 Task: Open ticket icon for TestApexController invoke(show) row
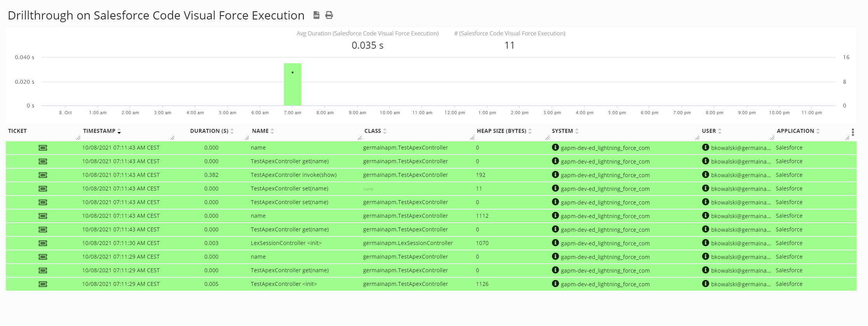click(43, 175)
